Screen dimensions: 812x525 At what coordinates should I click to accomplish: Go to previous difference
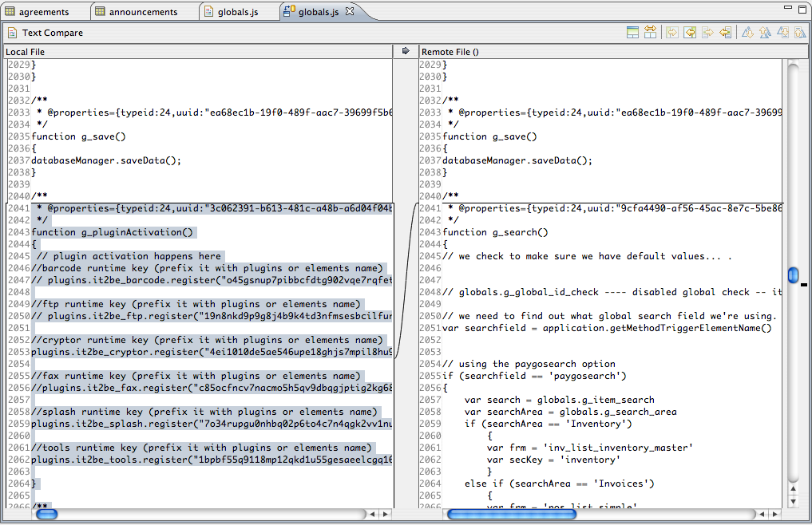click(x=765, y=32)
